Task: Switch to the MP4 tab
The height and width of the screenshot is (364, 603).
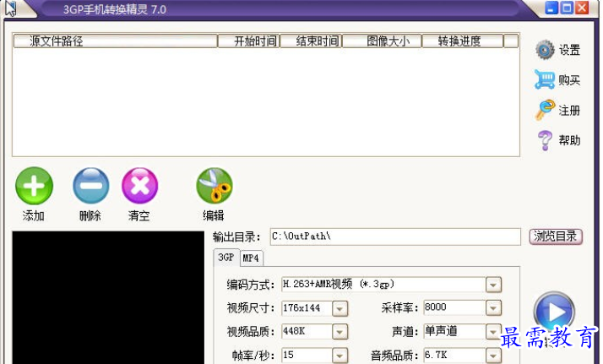Action: [251, 258]
